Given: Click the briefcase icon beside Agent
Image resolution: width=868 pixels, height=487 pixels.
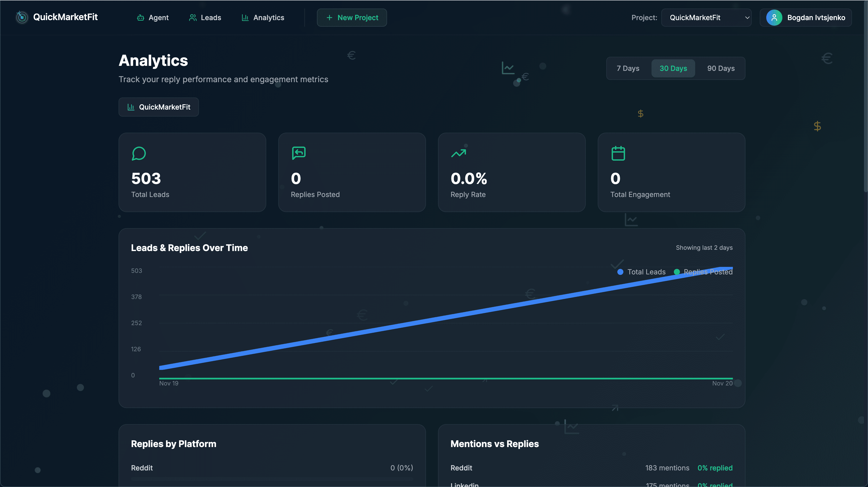Looking at the screenshot, I should pyautogui.click(x=140, y=18).
